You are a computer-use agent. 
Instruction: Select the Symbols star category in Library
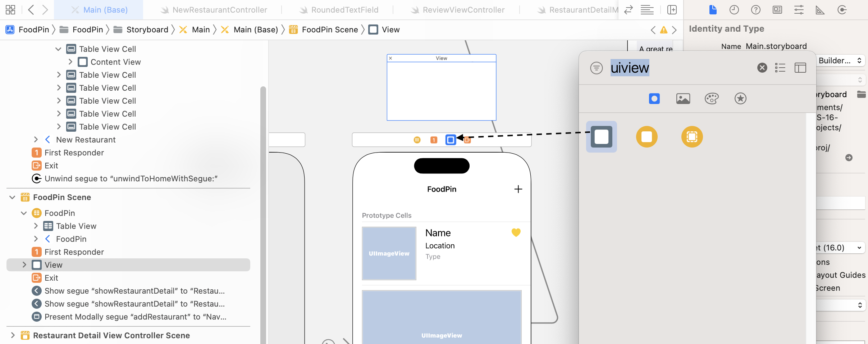740,99
